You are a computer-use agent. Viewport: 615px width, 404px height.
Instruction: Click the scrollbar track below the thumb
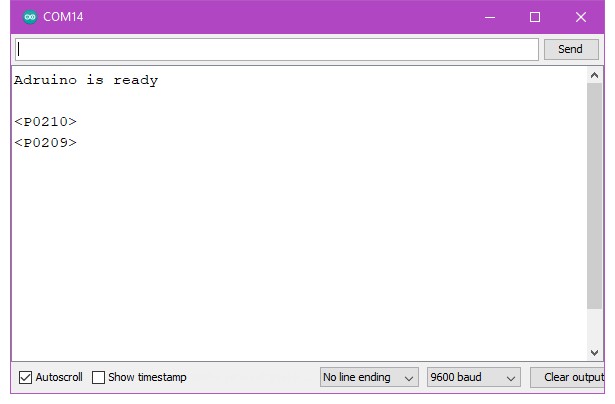tap(595, 328)
